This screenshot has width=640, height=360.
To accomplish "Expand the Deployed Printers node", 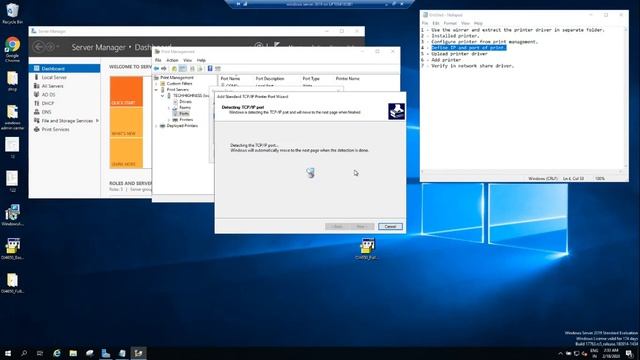I will point(156,126).
